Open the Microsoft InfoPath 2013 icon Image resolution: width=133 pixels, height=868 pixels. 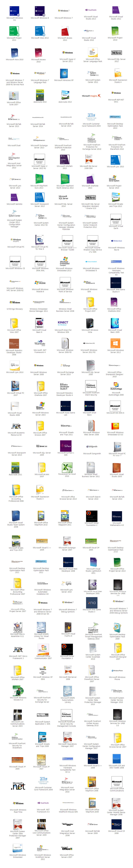tap(64, 159)
